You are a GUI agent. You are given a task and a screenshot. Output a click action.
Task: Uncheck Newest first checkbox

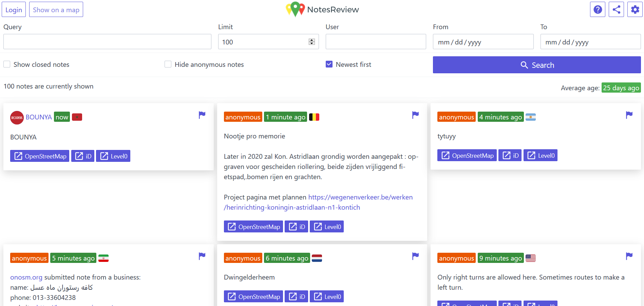click(329, 64)
